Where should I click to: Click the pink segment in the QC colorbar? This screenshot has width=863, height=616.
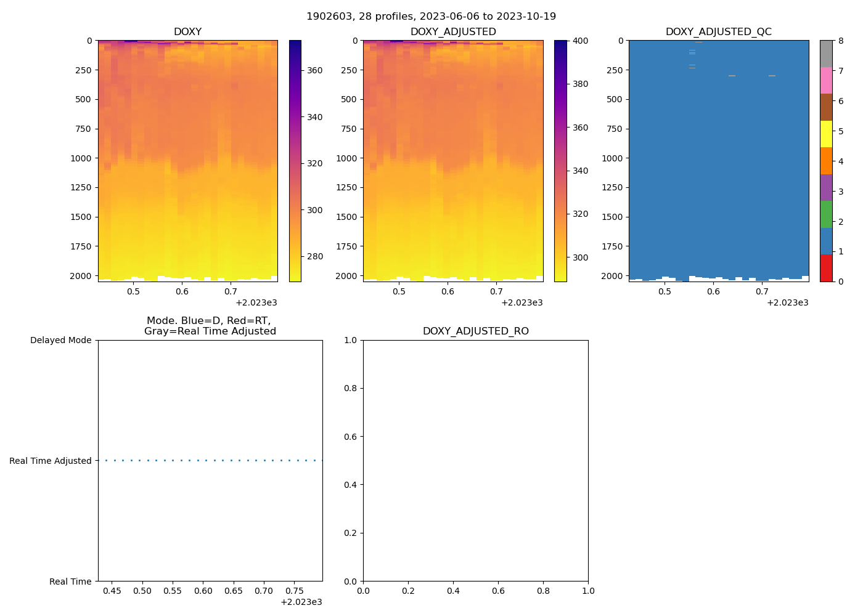tap(825, 80)
